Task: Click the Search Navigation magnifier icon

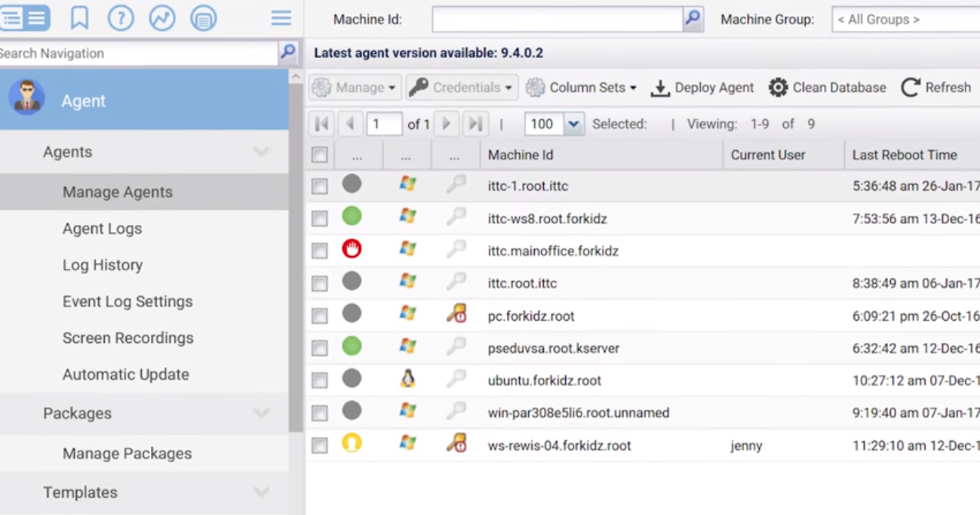Action: tap(287, 52)
